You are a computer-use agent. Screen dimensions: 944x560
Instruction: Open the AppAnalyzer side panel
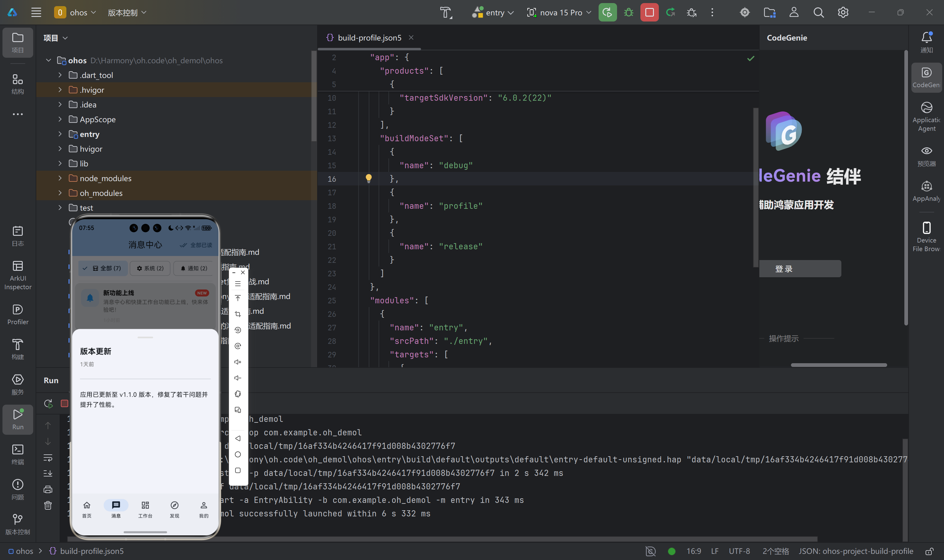click(926, 191)
